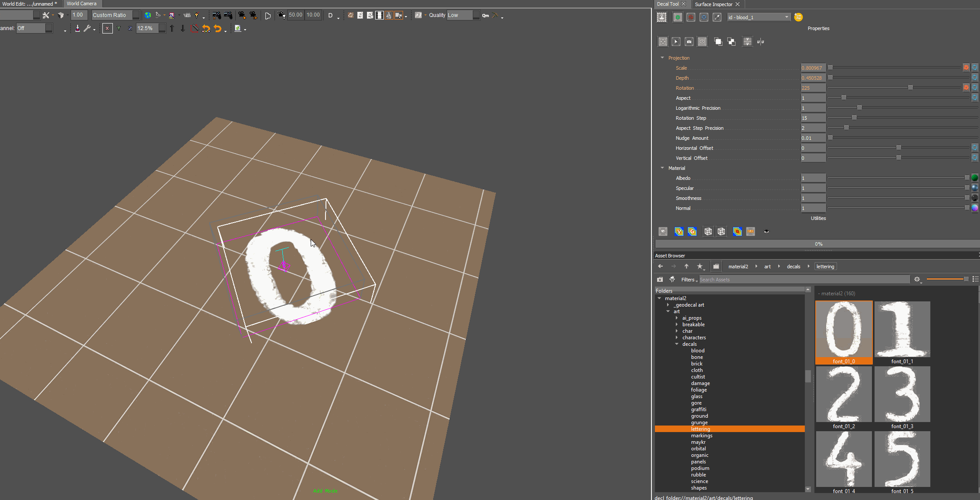Click the flip V/V icon

click(x=747, y=42)
